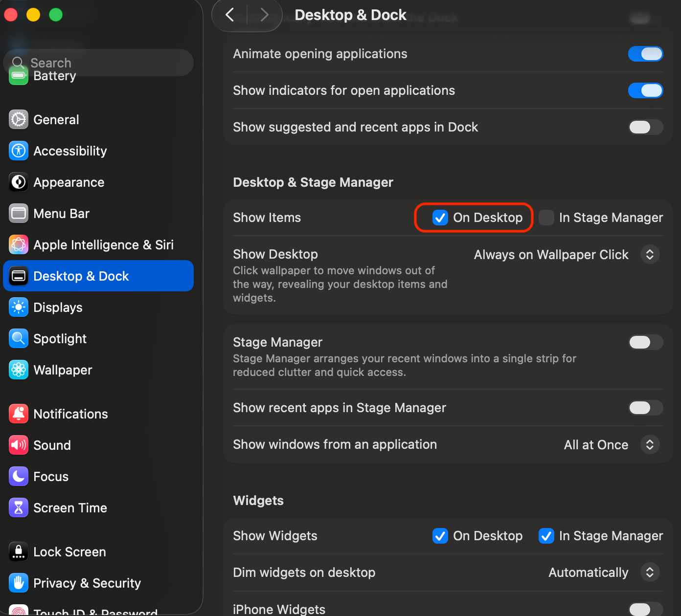The height and width of the screenshot is (616, 681).
Task: Click the Wallpaper flower icon
Action: [19, 370]
